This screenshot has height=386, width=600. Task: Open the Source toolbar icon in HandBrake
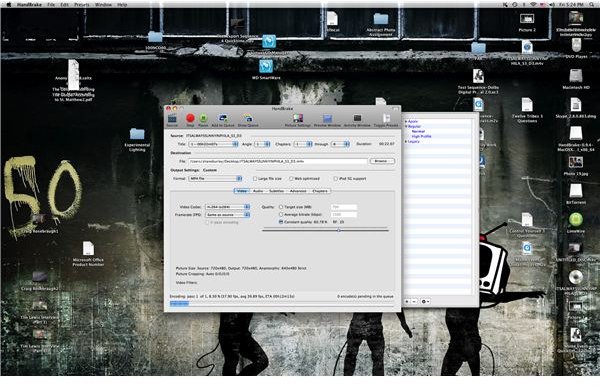172,119
